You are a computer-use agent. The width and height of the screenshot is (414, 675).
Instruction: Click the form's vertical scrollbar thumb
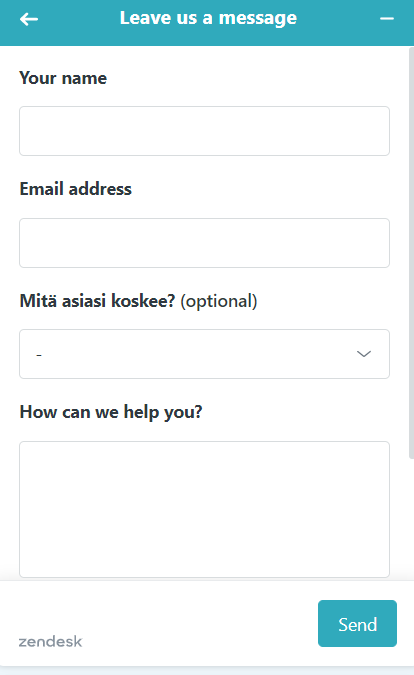[411, 253]
